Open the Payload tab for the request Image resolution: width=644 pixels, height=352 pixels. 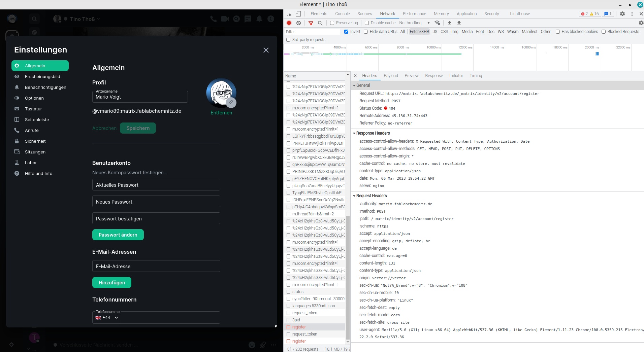point(391,76)
